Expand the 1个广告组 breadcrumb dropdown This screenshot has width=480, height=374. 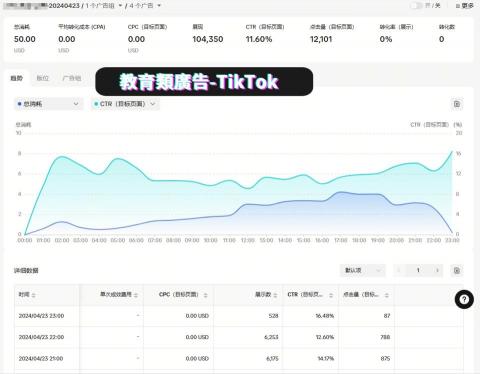tap(104, 6)
